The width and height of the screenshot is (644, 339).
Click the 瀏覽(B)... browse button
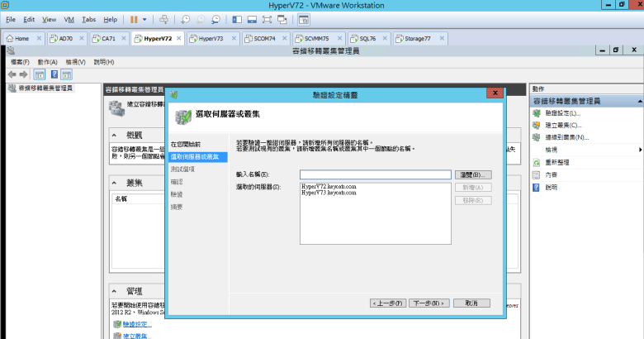(473, 174)
